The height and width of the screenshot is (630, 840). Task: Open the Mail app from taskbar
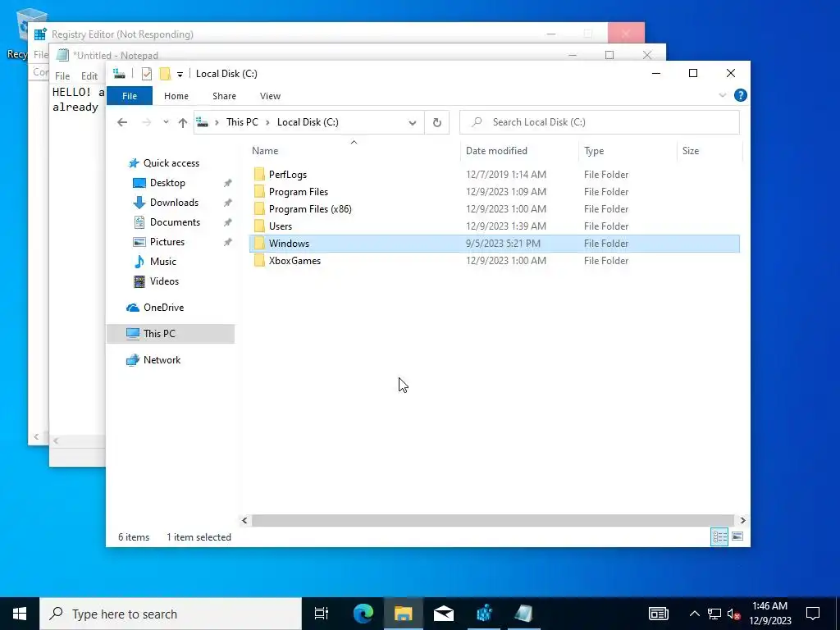[x=444, y=614]
